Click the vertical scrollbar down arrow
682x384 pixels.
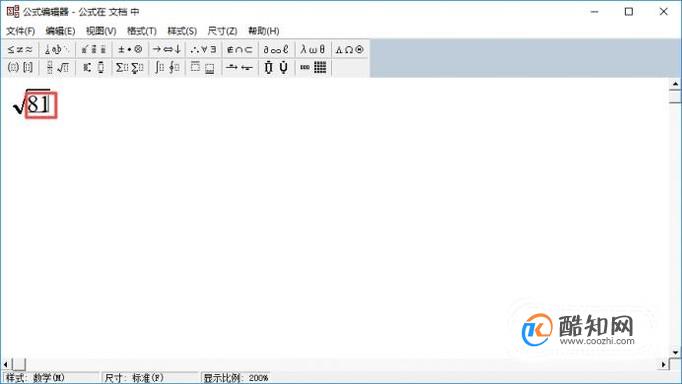[x=675, y=352]
